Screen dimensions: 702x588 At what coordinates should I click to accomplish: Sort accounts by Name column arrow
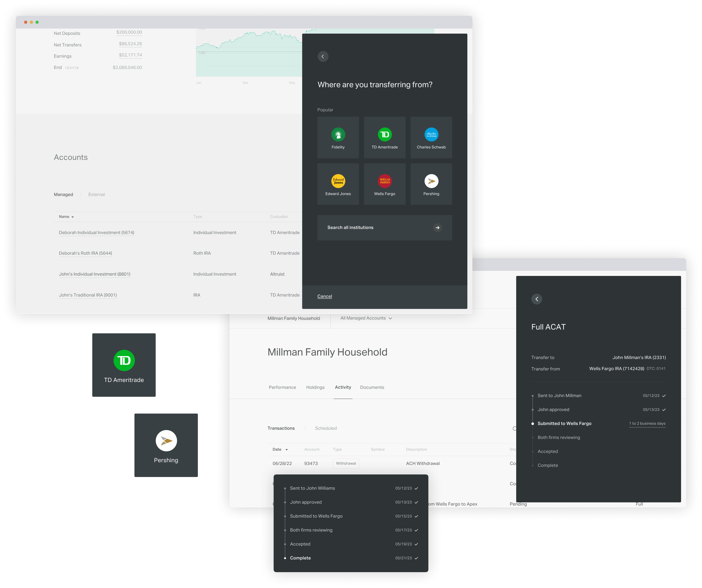(73, 217)
